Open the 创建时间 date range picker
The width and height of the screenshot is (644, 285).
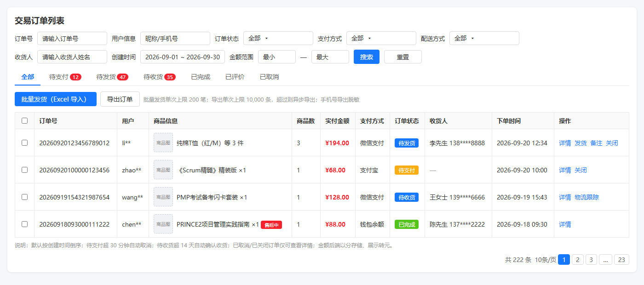183,57
